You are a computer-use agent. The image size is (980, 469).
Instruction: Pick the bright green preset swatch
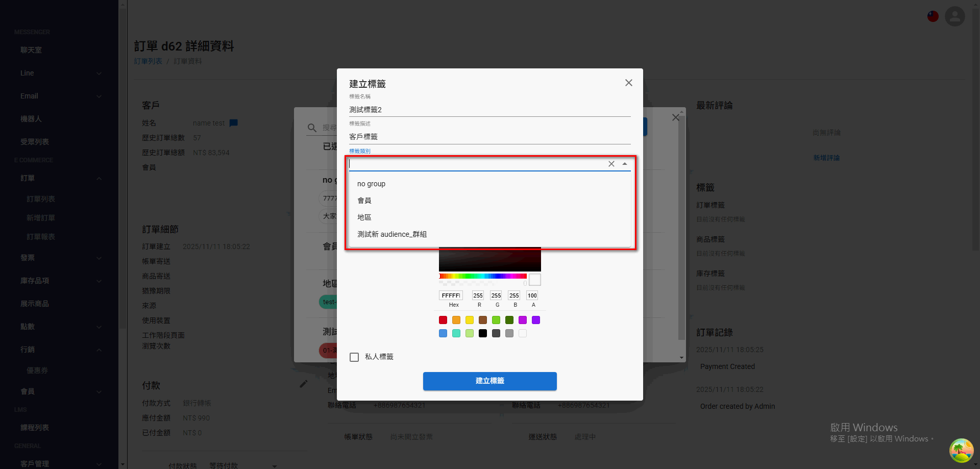pos(496,320)
